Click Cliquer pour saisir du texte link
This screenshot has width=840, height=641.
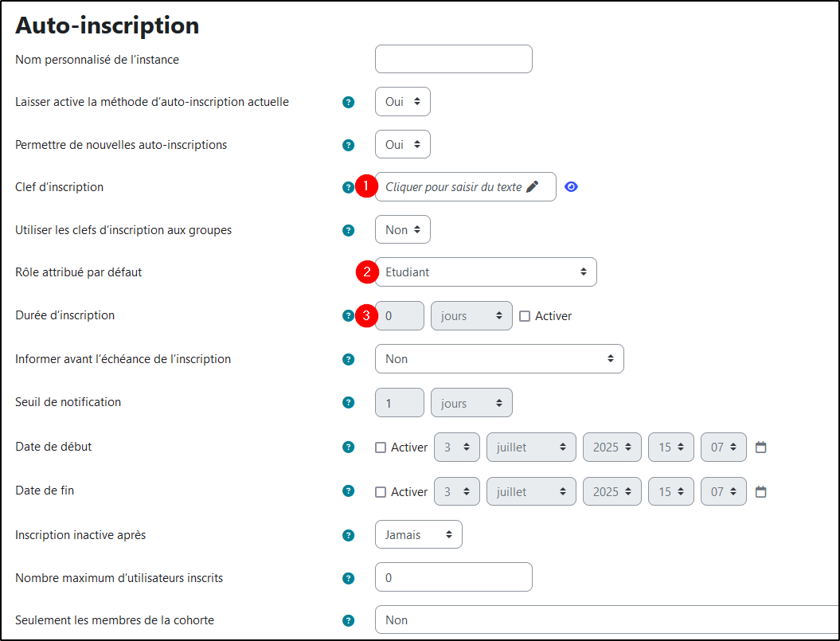pos(453,186)
